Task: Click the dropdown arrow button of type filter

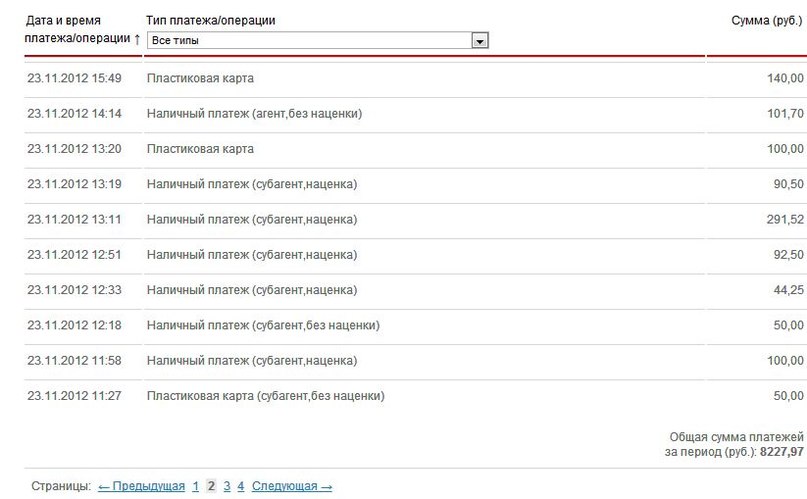Action: tap(480, 41)
